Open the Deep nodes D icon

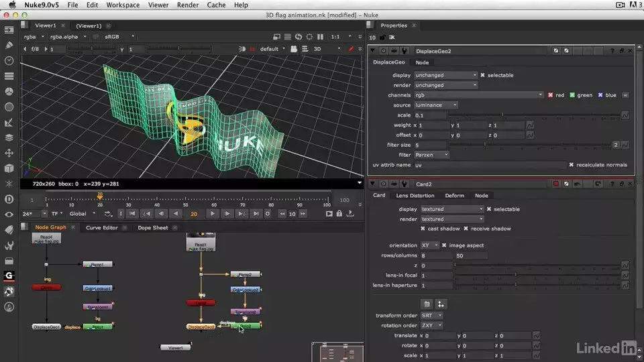click(x=9, y=199)
